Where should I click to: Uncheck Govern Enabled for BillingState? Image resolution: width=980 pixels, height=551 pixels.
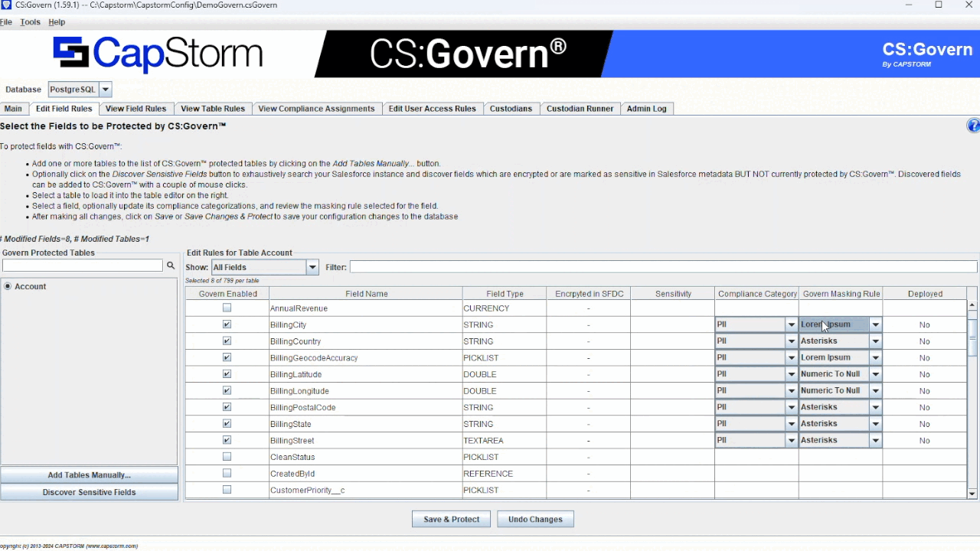(227, 423)
